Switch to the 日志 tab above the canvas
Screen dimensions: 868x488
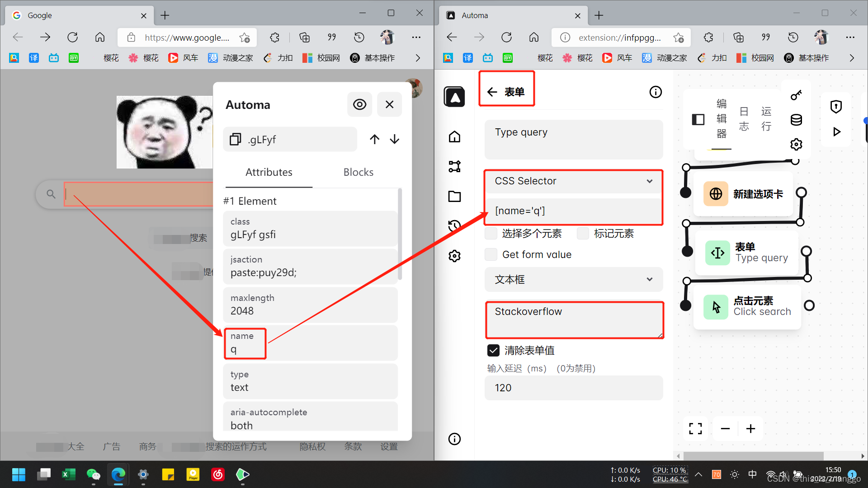pyautogui.click(x=744, y=118)
